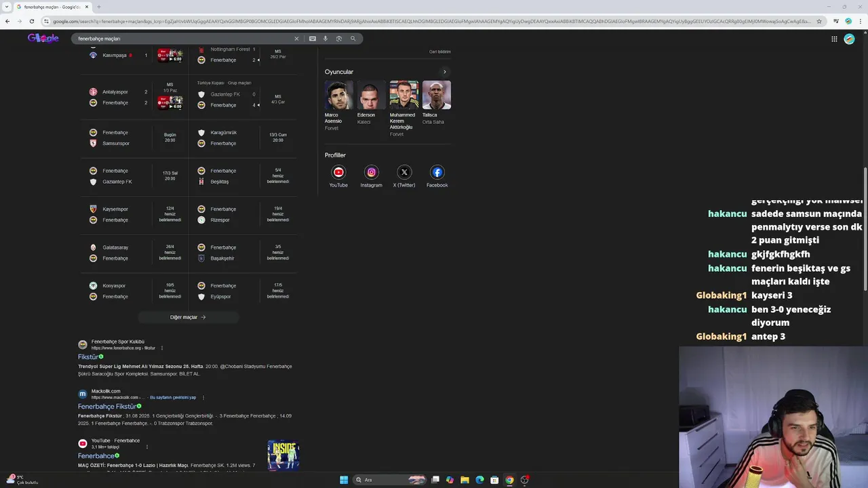This screenshot has height=488, width=868.
Task: Go back to the previous page
Action: 7,21
